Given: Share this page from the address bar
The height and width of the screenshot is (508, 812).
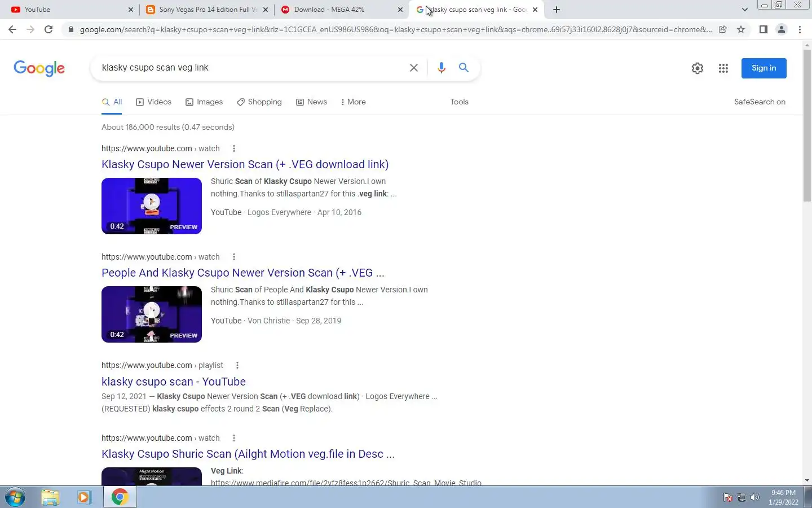Looking at the screenshot, I should pos(723,29).
